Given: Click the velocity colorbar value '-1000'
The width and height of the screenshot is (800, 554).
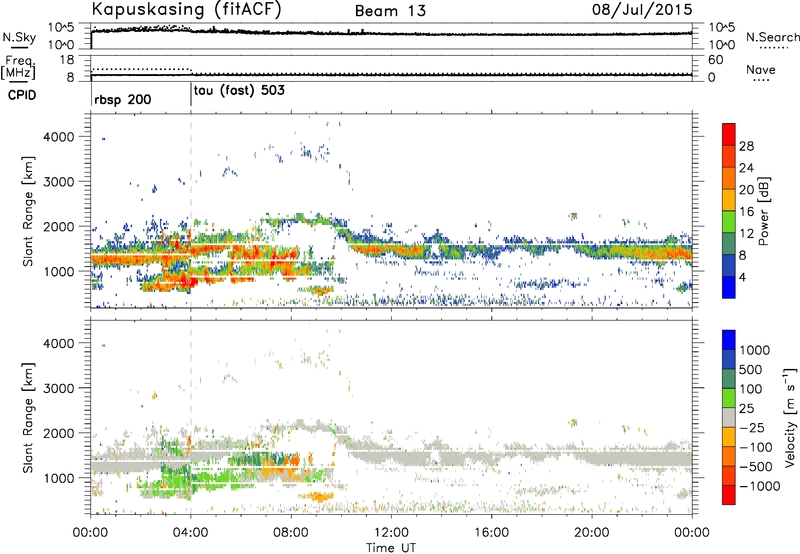Looking at the screenshot, I should [760, 486].
